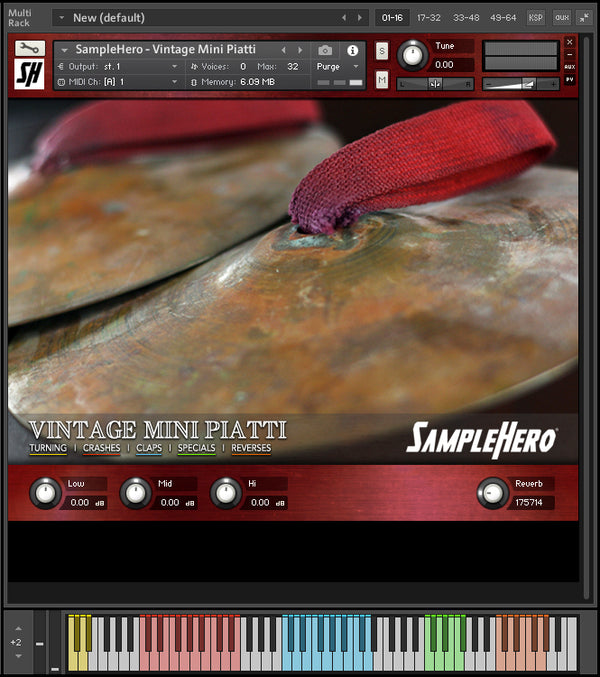Click the Hi EQ knob
The width and height of the screenshot is (600, 677).
226,493
